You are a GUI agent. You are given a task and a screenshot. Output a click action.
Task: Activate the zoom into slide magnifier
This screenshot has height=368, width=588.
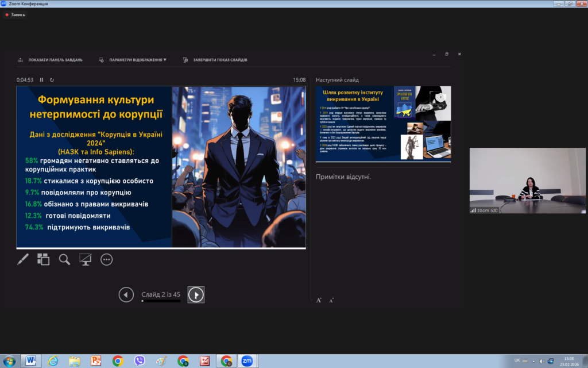pyautogui.click(x=64, y=259)
